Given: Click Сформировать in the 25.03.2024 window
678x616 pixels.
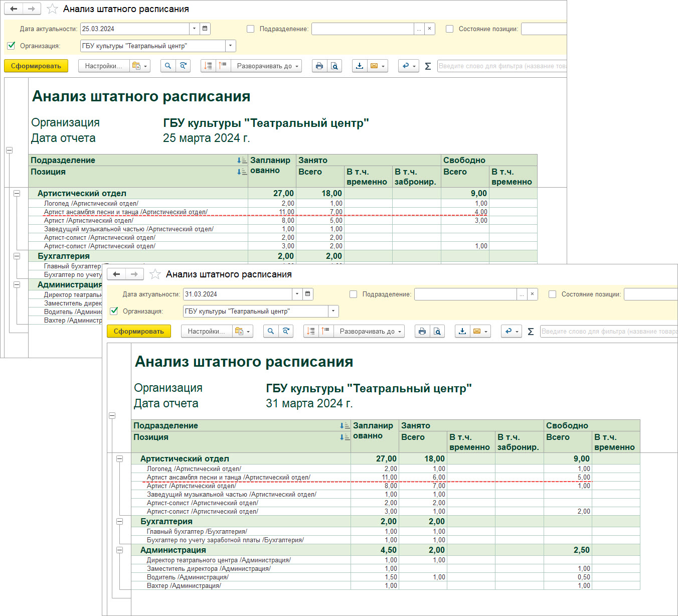Looking at the screenshot, I should click(x=36, y=66).
